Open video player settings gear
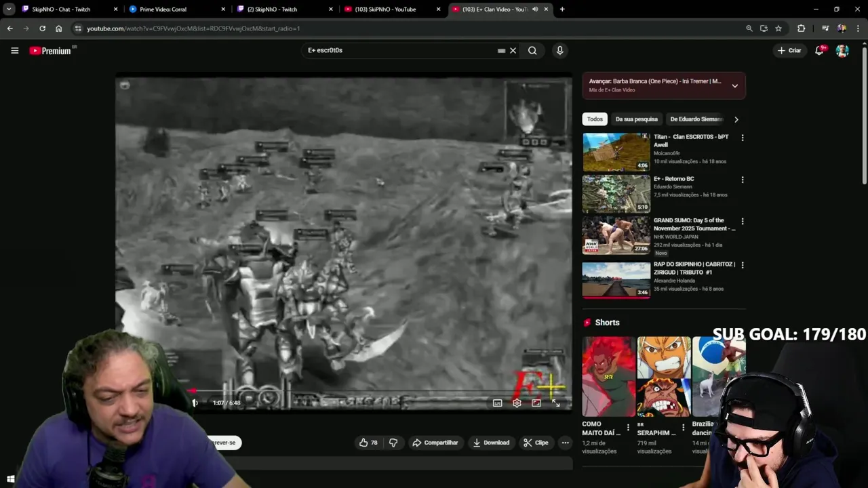The width and height of the screenshot is (868, 488). coord(517,403)
